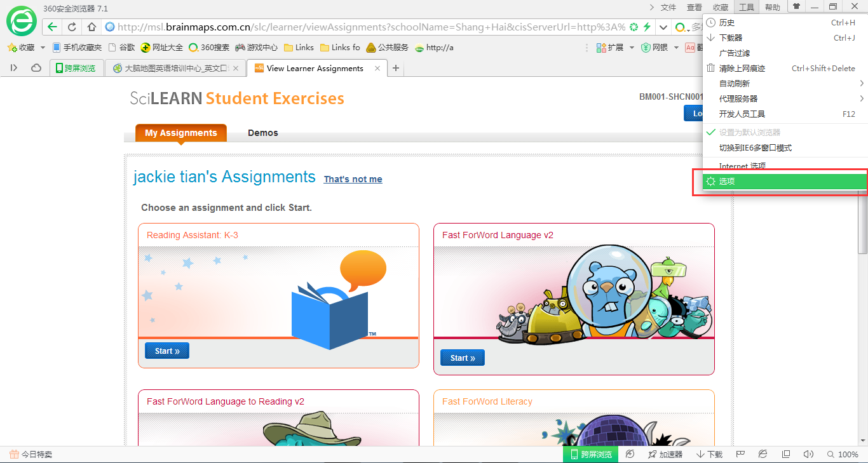The image size is (868, 463).
Task: Close the View Learner Assignments tab
Action: coord(377,68)
